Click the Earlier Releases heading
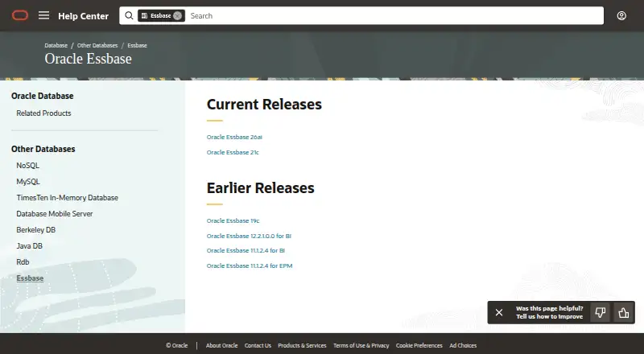Image resolution: width=644 pixels, height=354 pixels. pyautogui.click(x=260, y=188)
